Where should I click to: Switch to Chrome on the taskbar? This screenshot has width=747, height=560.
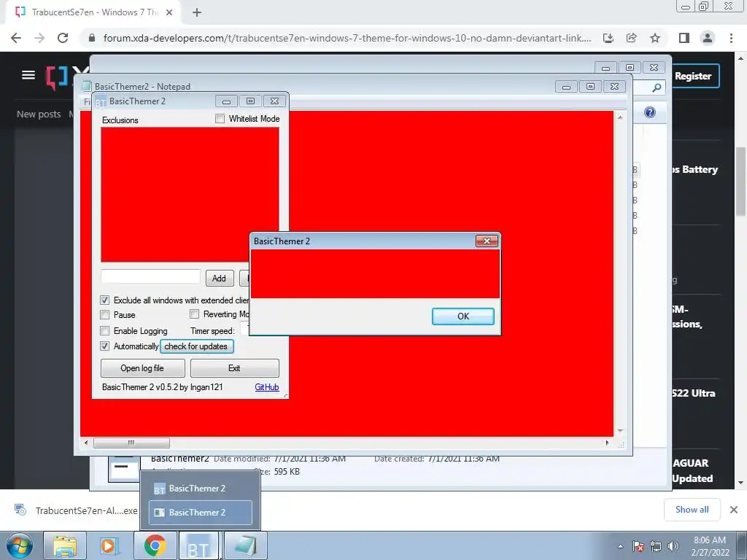[155, 545]
